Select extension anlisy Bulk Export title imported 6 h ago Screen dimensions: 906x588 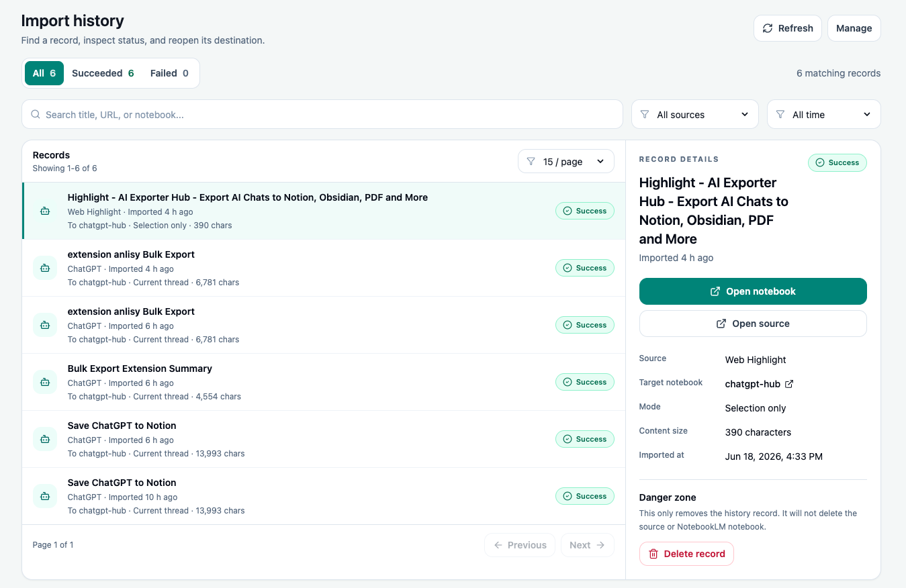tap(131, 311)
